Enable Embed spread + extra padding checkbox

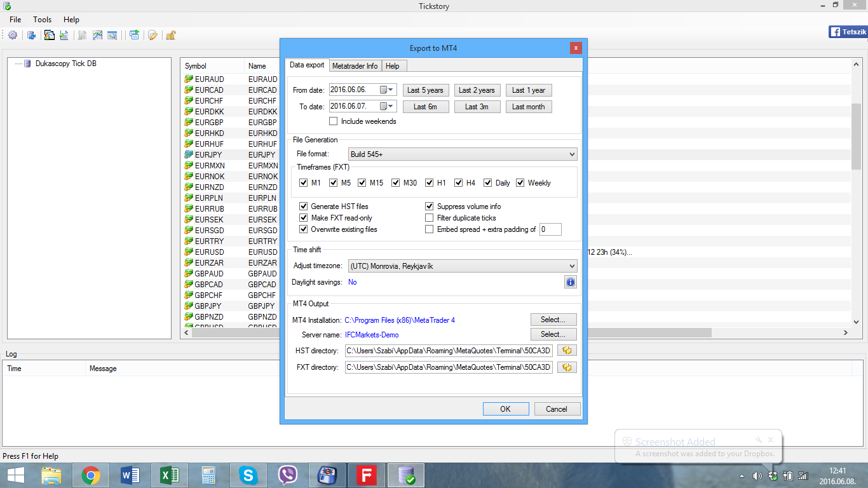pyautogui.click(x=430, y=229)
